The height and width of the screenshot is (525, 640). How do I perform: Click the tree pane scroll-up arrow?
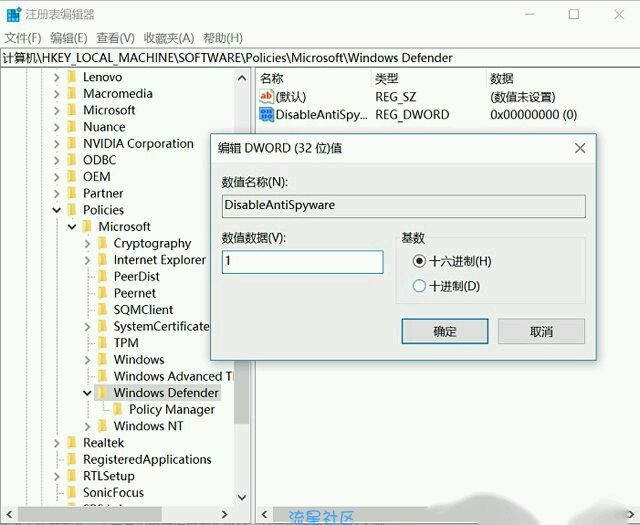[x=242, y=78]
